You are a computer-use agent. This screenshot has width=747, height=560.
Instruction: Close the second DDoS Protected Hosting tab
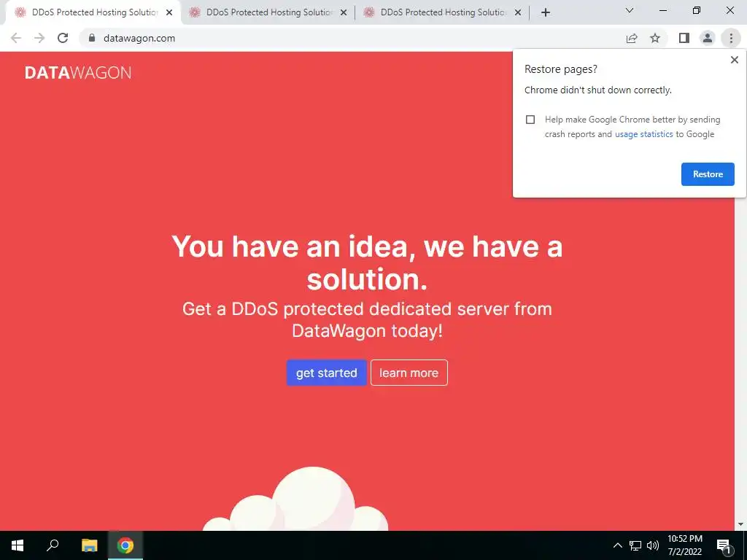344,13
